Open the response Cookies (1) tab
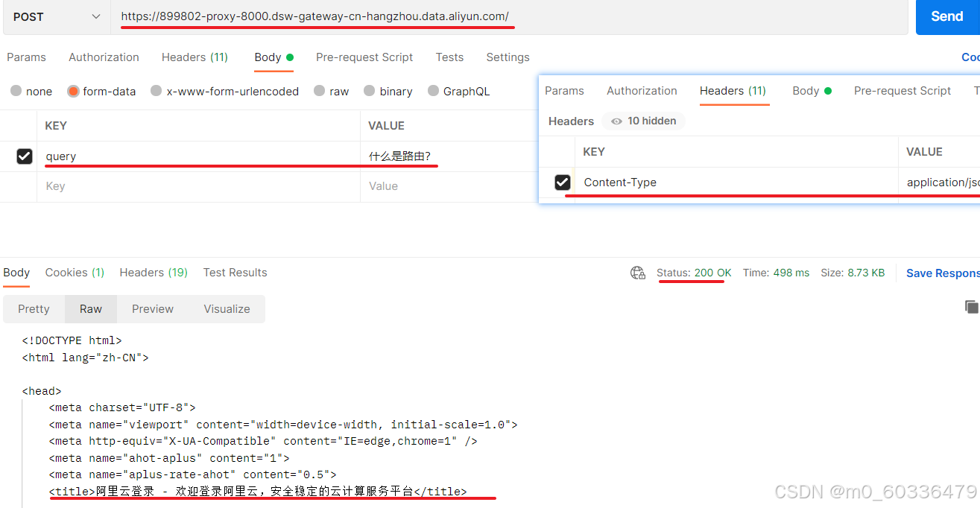980x508 pixels. [x=75, y=273]
